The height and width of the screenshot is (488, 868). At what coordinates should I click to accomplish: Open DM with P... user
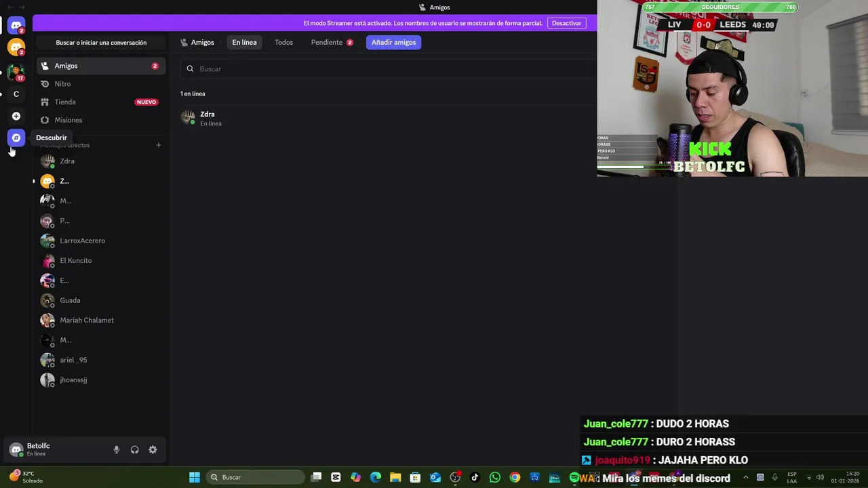[x=100, y=221]
